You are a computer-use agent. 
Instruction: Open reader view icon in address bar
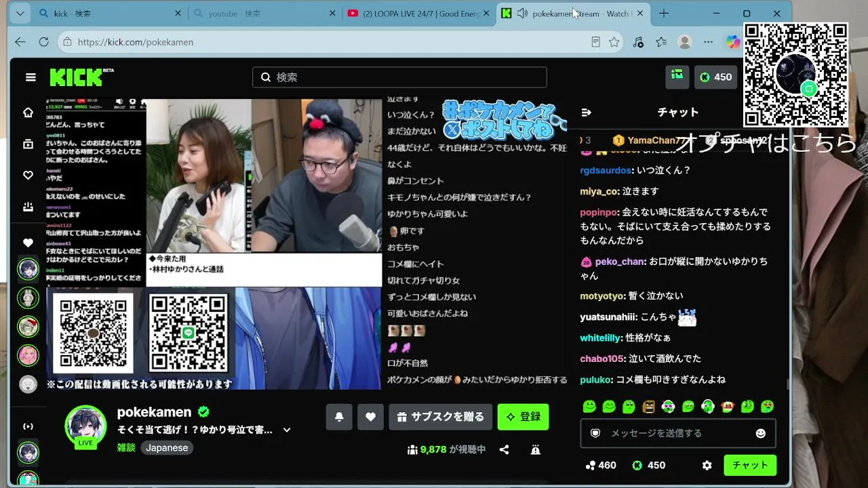click(x=595, y=42)
